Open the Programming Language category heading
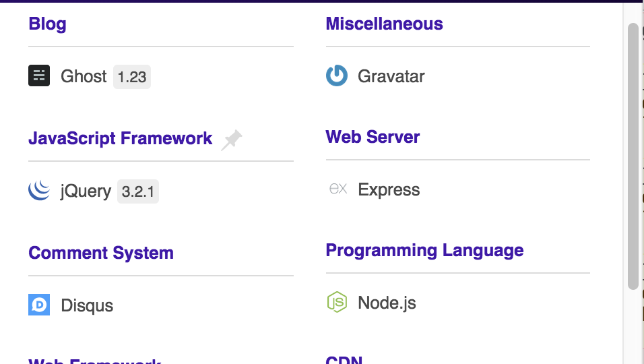This screenshot has height=364, width=644. pos(424,251)
